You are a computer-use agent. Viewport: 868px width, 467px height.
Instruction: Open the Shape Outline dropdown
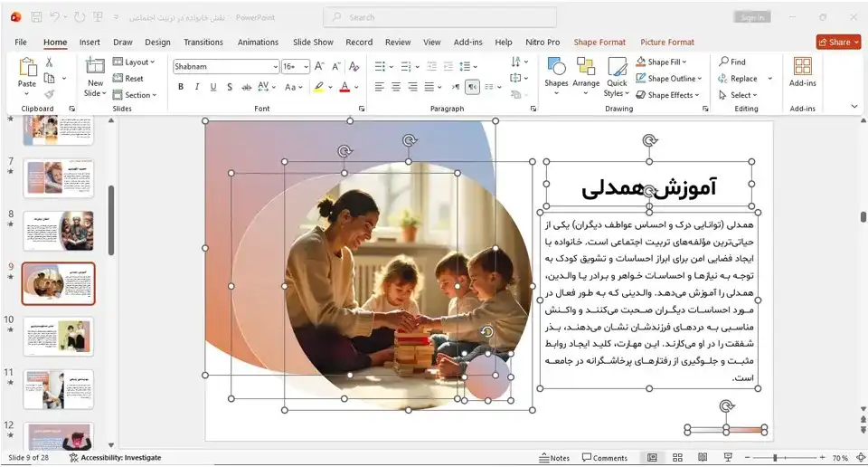click(669, 78)
